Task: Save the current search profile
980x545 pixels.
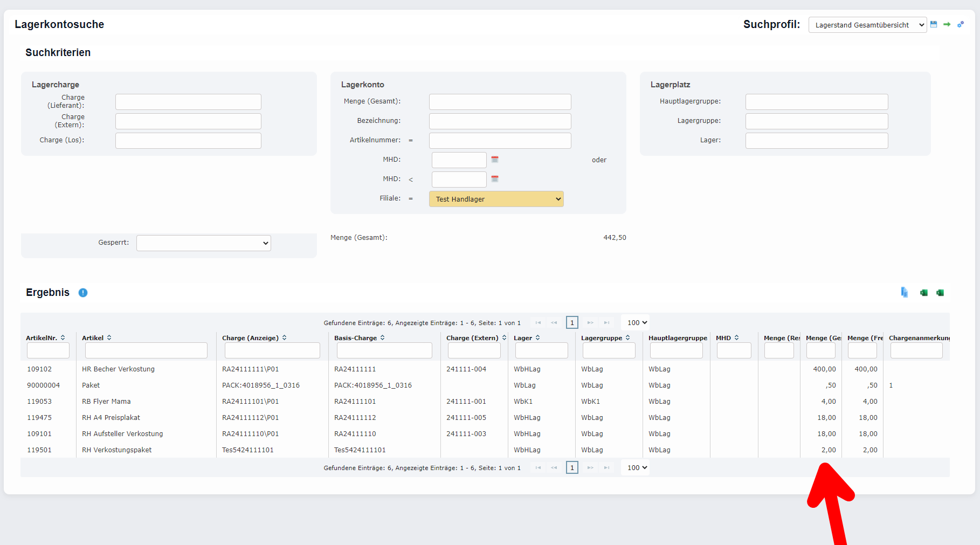Action: 934,24
